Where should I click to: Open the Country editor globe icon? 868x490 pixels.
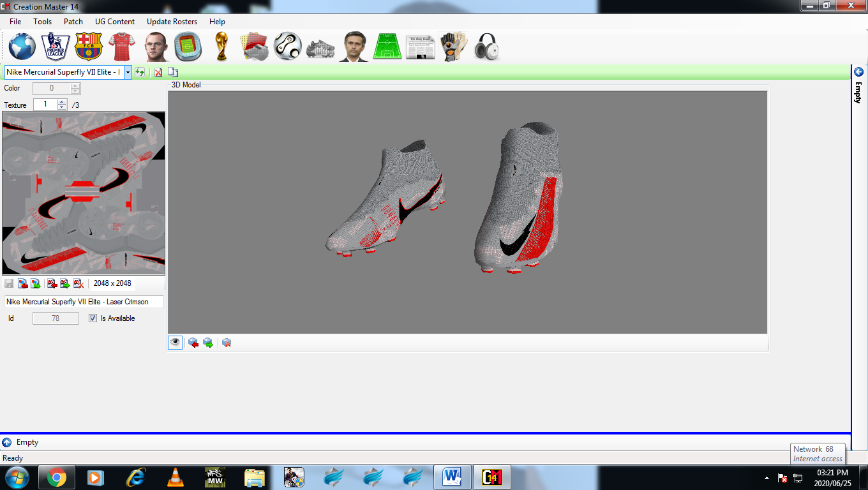tap(22, 47)
